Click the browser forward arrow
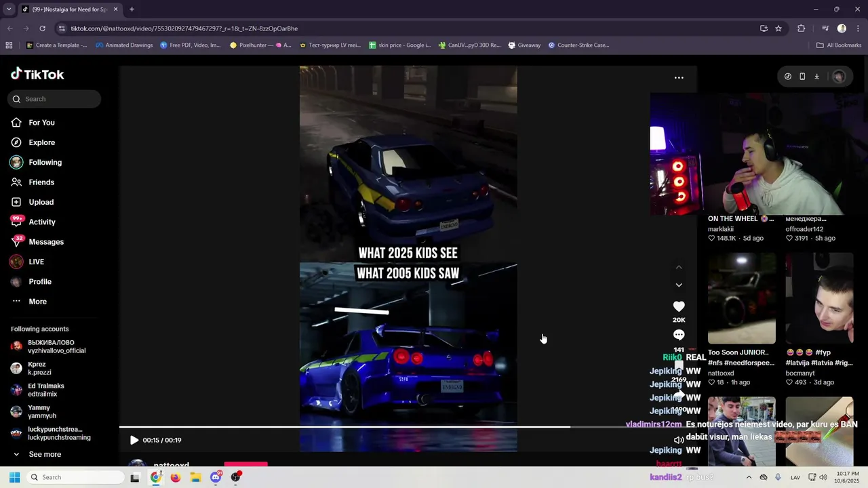 pos(26,28)
